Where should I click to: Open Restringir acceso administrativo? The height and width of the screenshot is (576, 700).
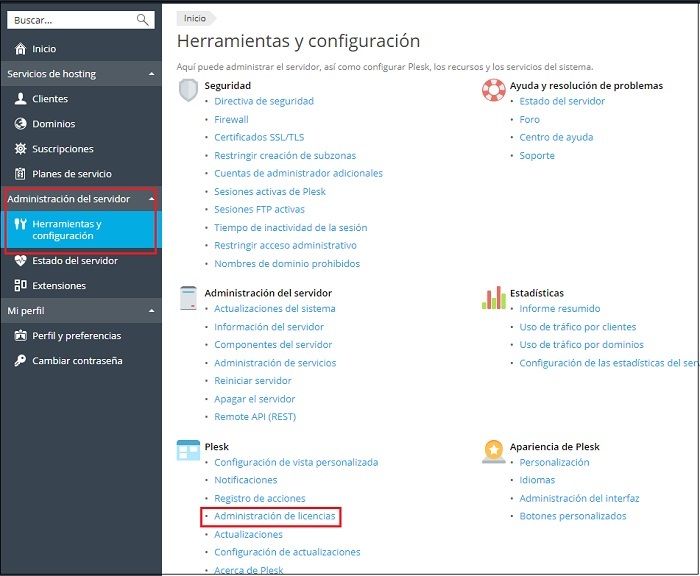point(285,246)
